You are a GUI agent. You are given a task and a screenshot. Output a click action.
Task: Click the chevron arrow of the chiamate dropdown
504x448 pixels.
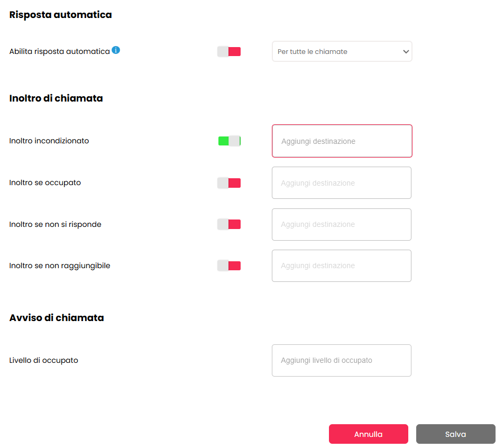pos(406,51)
